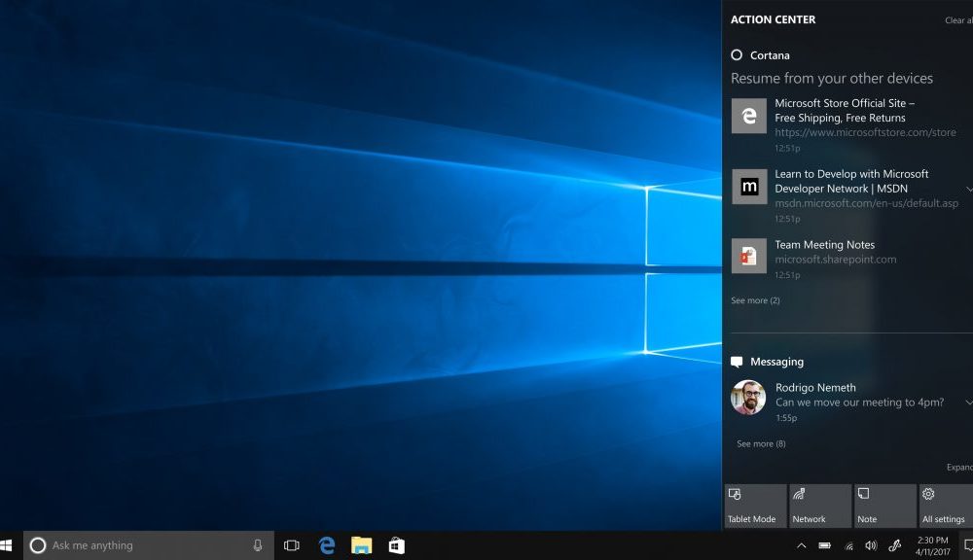973x560 pixels.
Task: Toggle Tablet Mode quick action
Action: (x=755, y=506)
